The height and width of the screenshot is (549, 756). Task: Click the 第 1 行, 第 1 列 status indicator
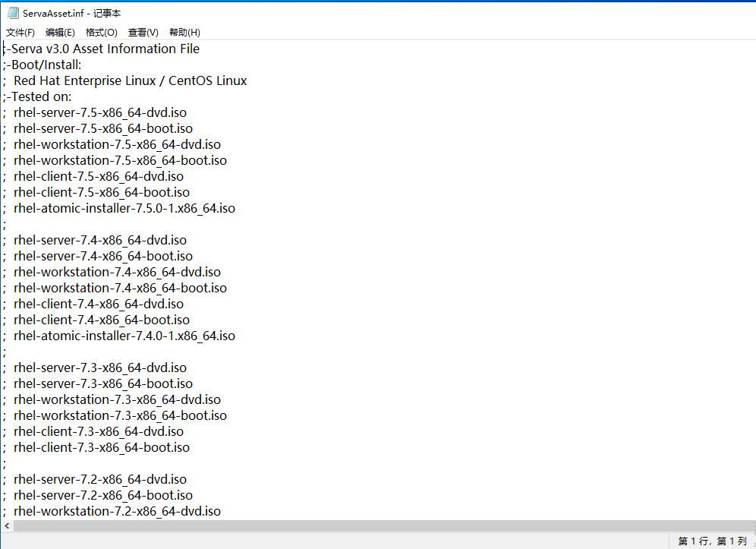point(712,541)
